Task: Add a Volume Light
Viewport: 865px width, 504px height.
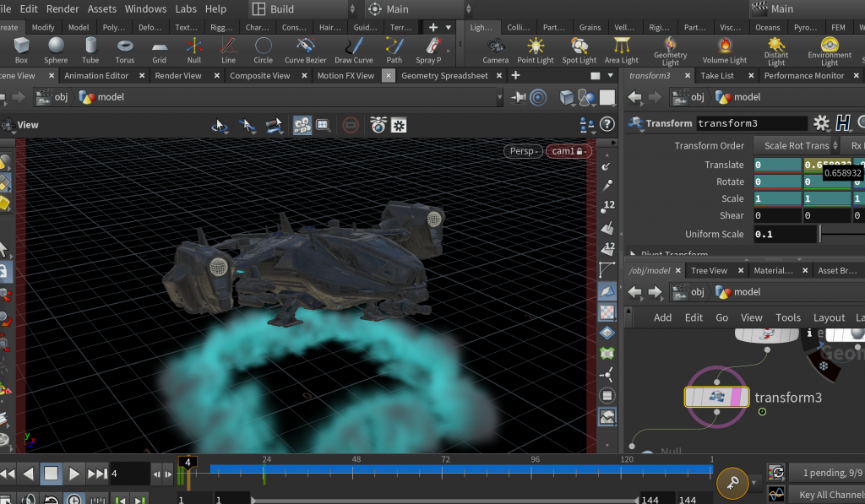Action: click(x=724, y=50)
